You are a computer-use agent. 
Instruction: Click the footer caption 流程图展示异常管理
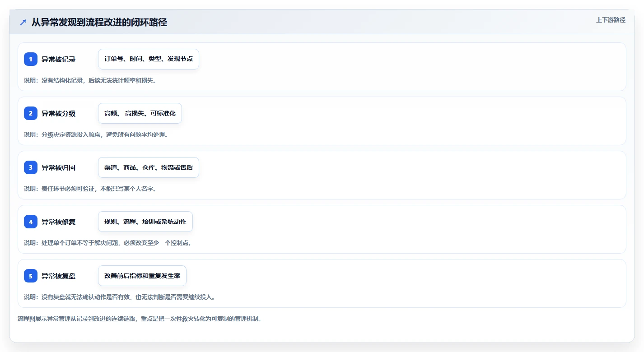click(140, 319)
